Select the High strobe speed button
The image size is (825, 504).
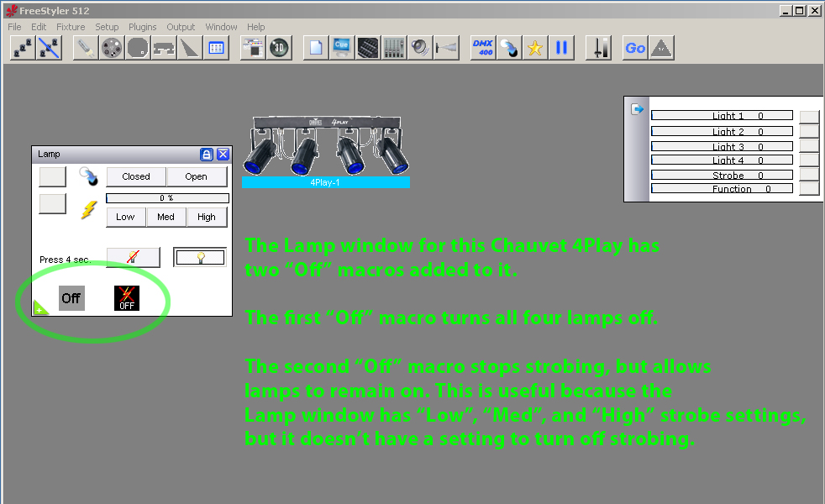tap(207, 217)
